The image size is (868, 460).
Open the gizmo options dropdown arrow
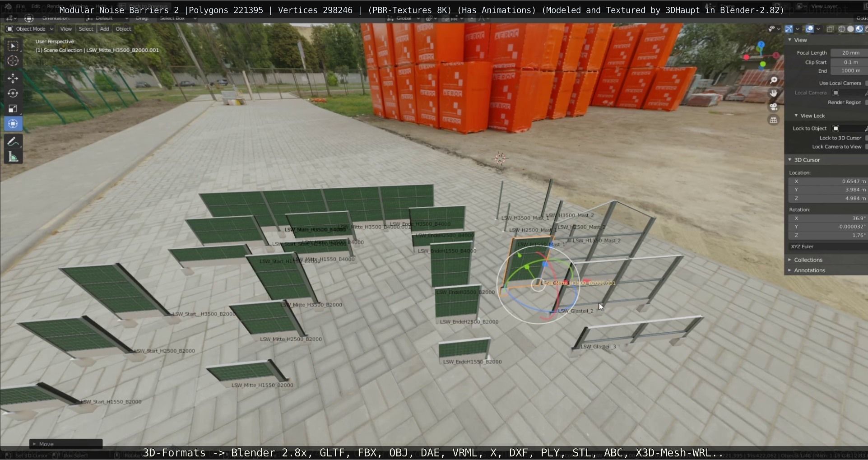point(798,29)
